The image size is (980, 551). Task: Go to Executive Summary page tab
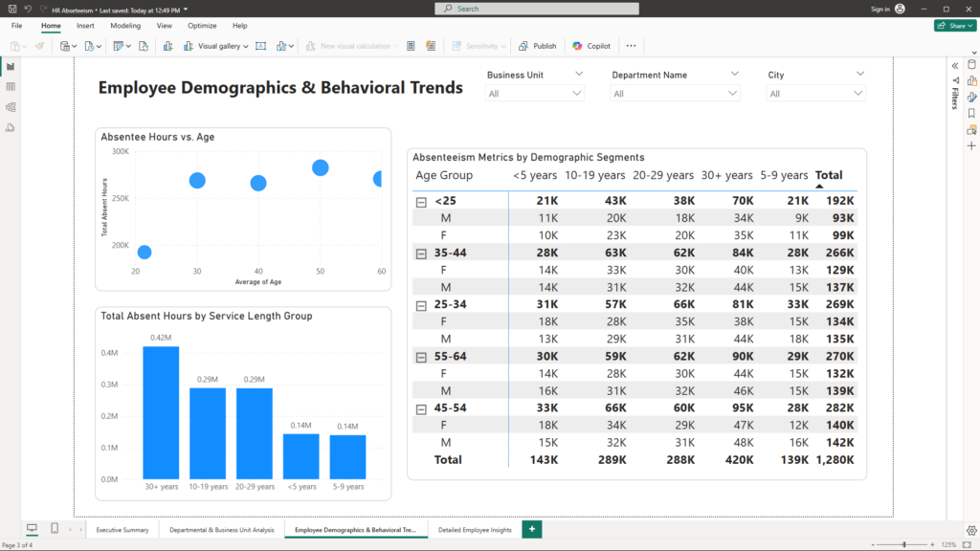(122, 529)
